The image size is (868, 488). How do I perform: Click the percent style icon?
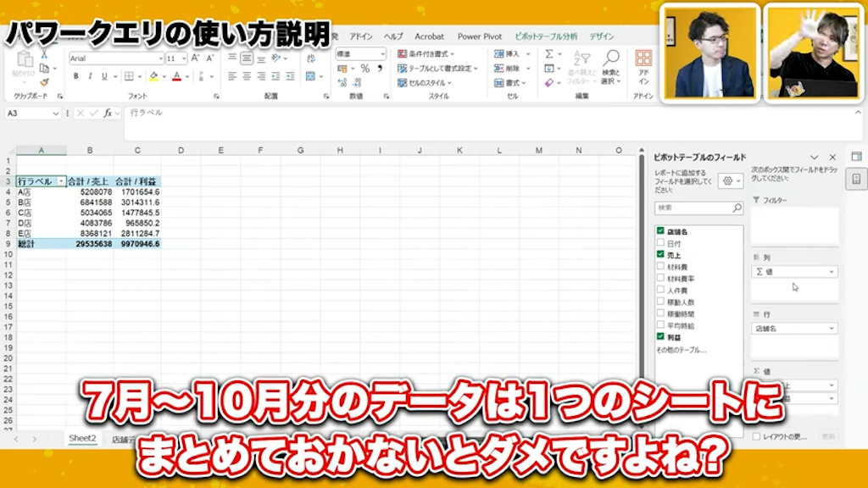click(365, 69)
